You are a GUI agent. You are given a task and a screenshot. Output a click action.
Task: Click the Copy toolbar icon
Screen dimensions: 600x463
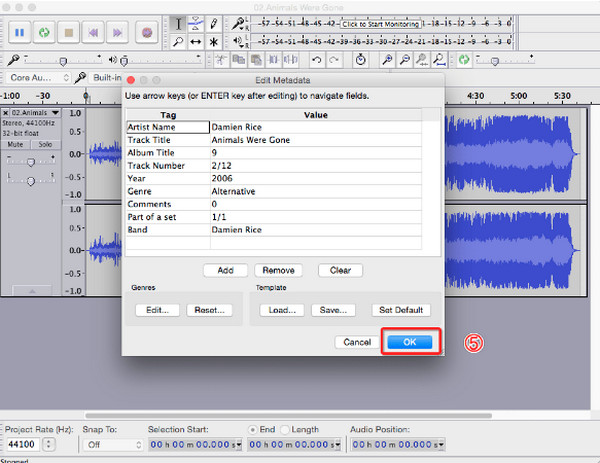tap(239, 60)
